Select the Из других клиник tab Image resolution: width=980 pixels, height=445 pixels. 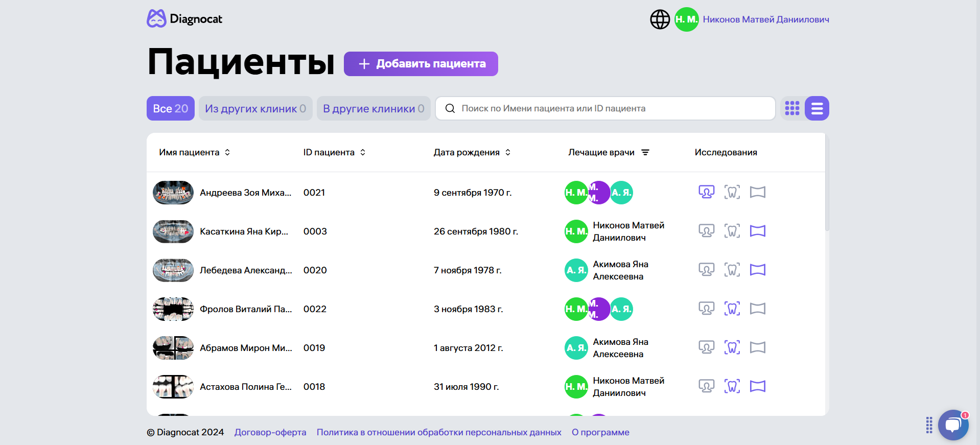coord(255,108)
